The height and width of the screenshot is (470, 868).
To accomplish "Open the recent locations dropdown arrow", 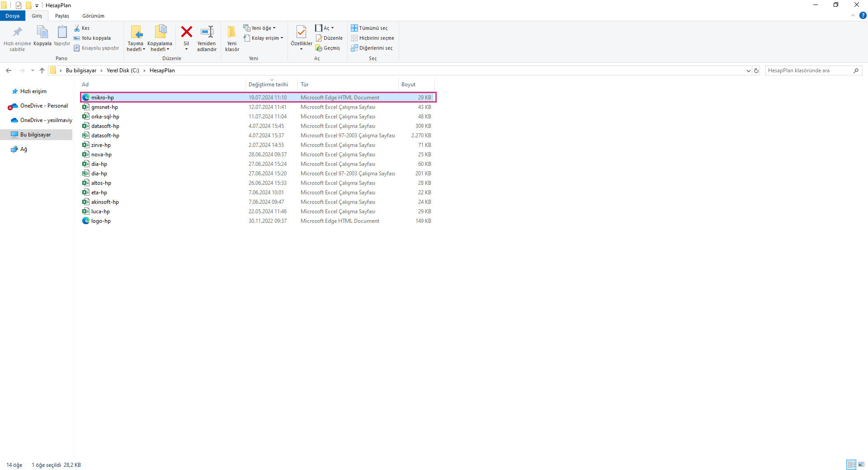I will pyautogui.click(x=33, y=70).
